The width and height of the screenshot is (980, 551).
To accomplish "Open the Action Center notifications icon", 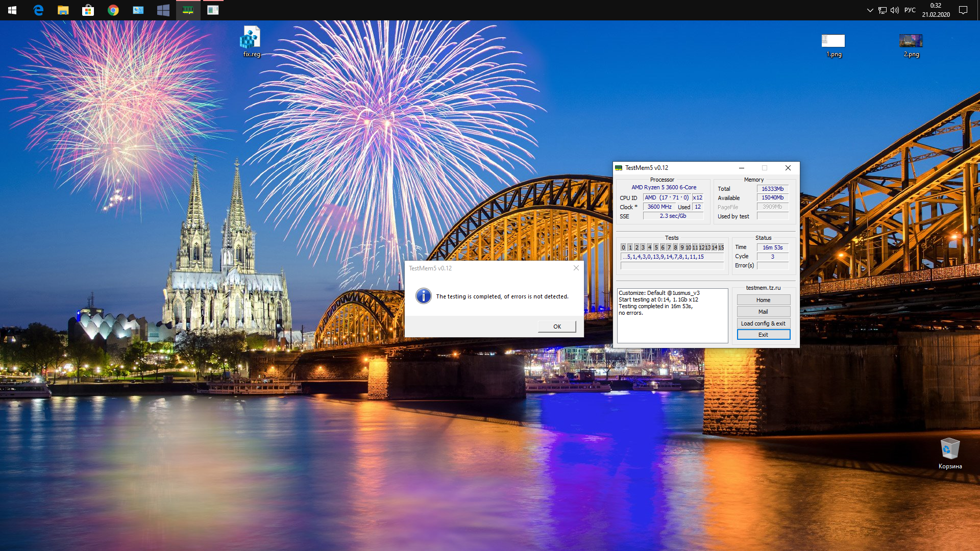I will pos(963,10).
